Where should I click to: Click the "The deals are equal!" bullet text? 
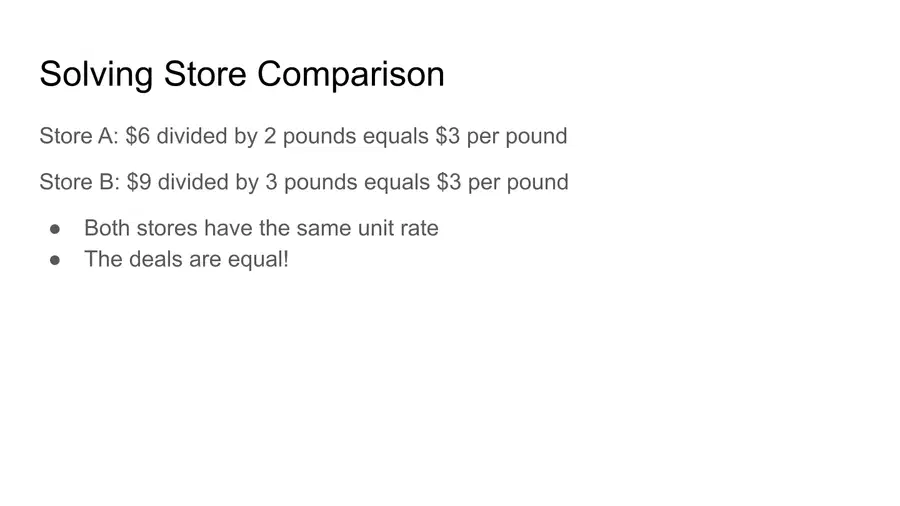tap(187, 259)
